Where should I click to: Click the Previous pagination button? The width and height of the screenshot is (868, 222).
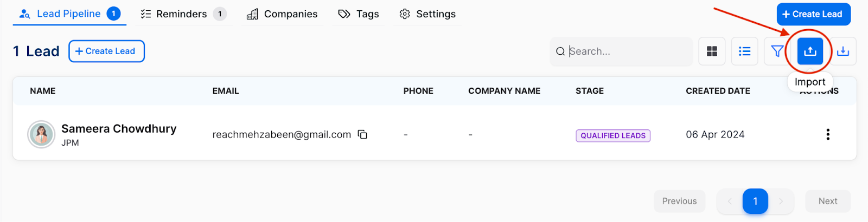click(679, 201)
